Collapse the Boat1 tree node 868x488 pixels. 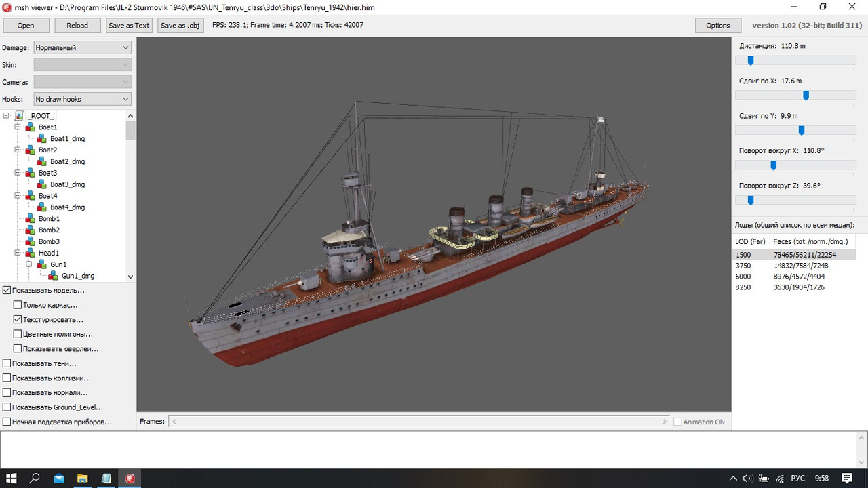click(18, 127)
